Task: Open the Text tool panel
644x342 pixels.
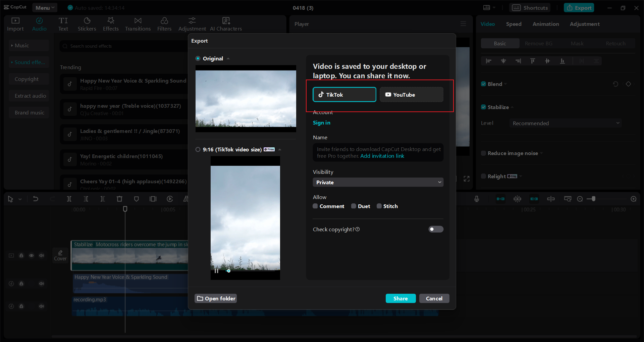Action: [x=63, y=24]
